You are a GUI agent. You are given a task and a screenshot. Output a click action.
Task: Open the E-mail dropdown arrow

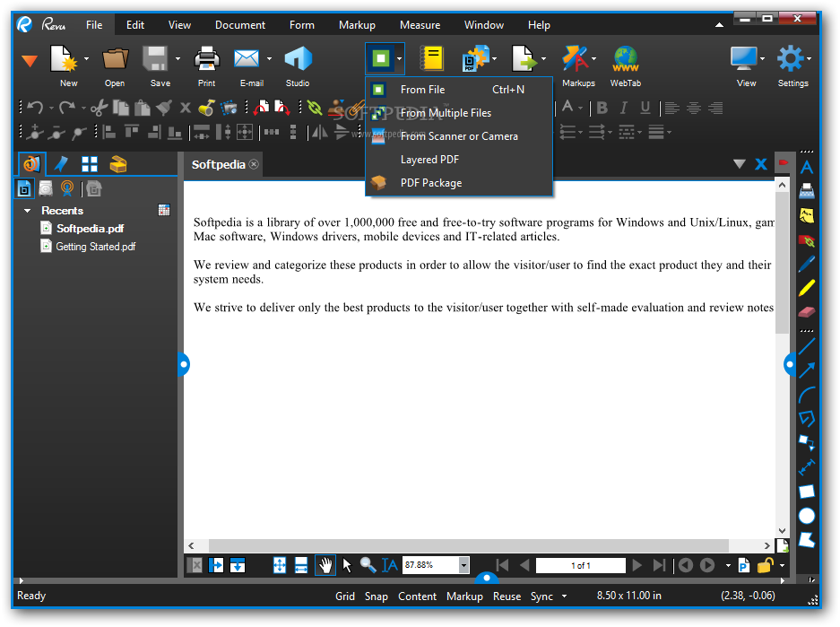269,58
